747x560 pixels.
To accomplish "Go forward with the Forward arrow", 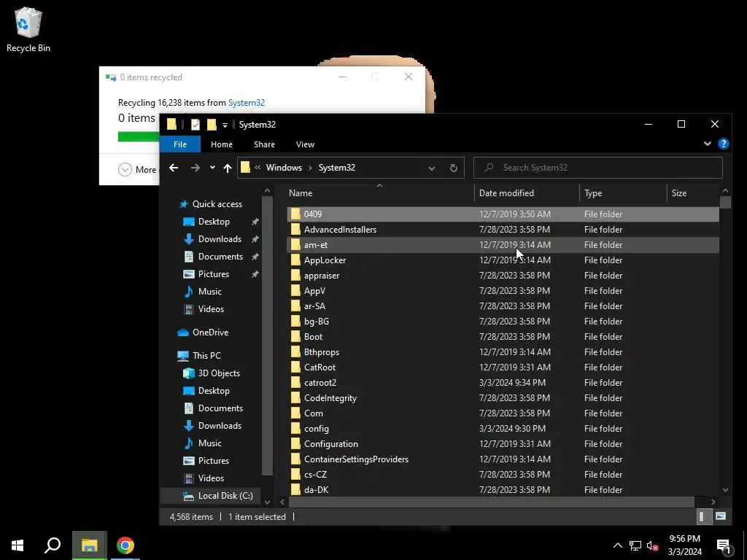I will tap(196, 168).
